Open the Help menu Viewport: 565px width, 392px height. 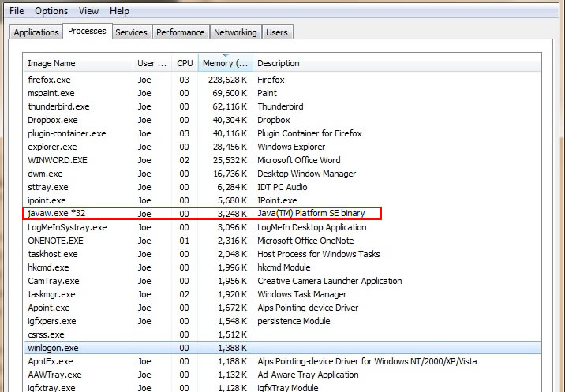pos(119,11)
